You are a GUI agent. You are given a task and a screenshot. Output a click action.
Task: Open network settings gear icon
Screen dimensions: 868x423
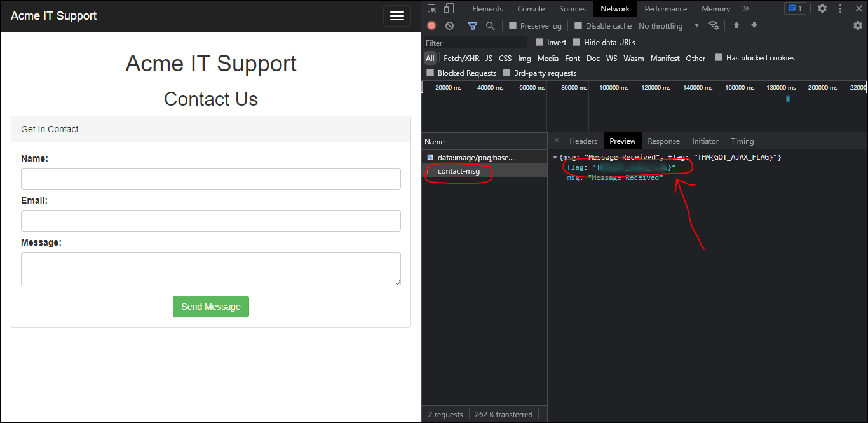coord(858,25)
